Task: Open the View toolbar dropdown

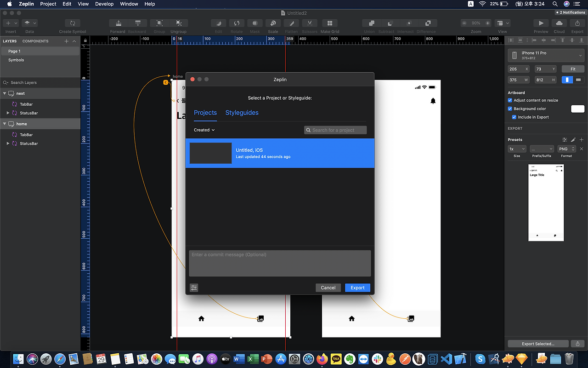Action: pyautogui.click(x=503, y=23)
